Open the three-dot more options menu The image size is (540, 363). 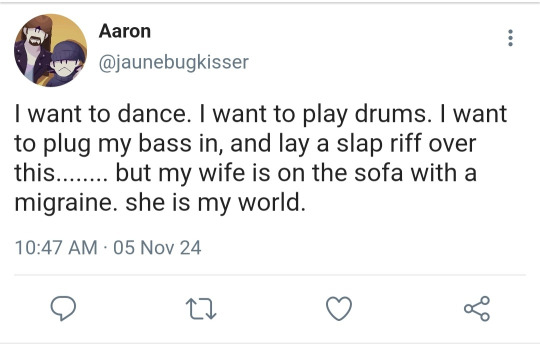[510, 38]
